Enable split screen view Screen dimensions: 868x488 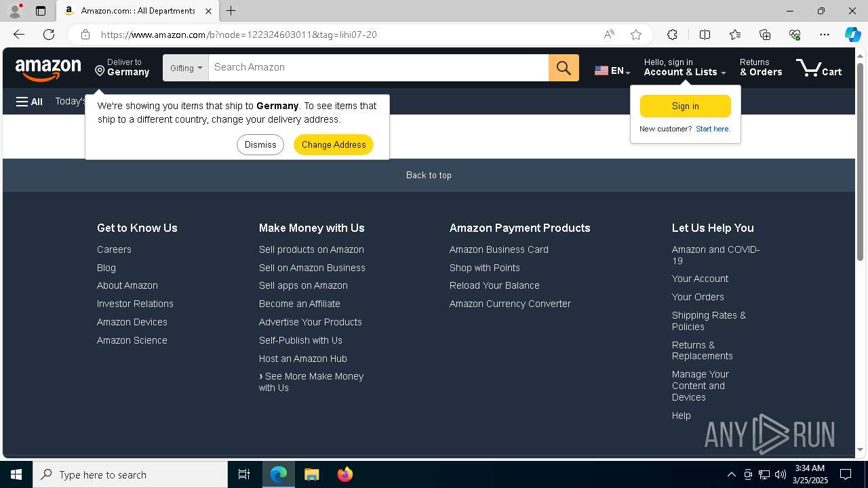point(705,35)
